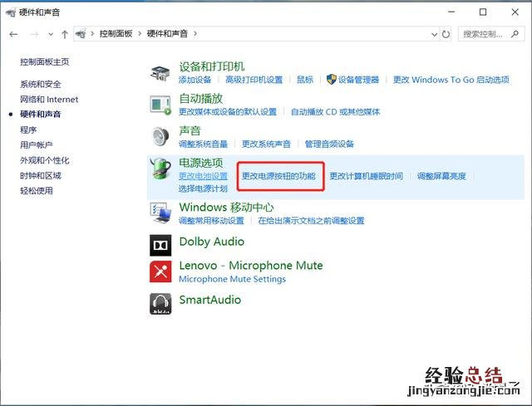Click the Dolby Audio icon
Image resolution: width=532 pixels, height=406 pixels.
click(160, 244)
